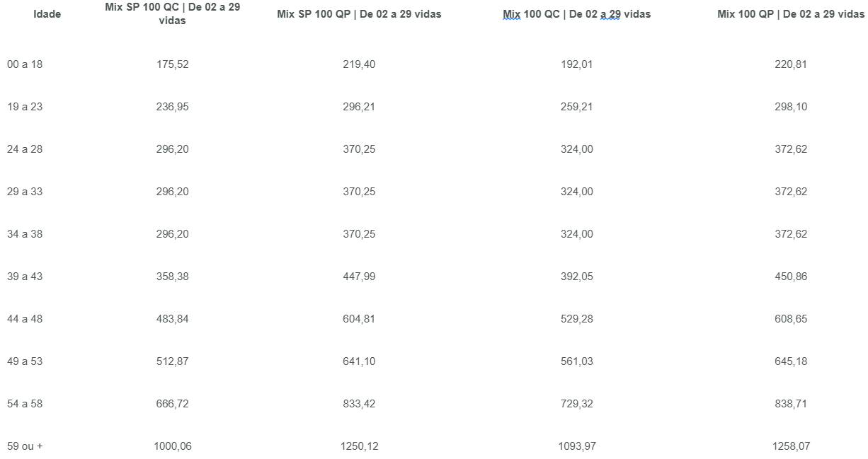The height and width of the screenshot is (459, 868).
Task: Select the 00 a 18 age row label
Action: 25,64
